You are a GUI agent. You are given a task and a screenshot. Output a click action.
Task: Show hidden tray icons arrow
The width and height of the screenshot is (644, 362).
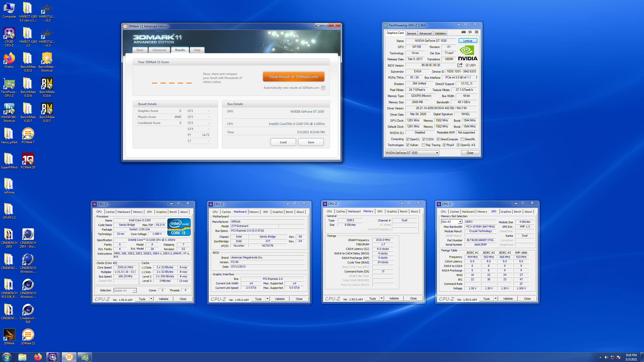click(600, 357)
